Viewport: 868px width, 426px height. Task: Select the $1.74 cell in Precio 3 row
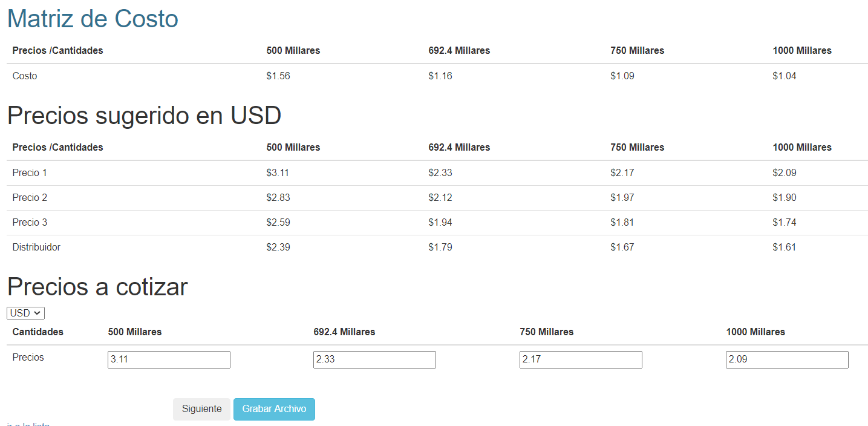784,223
